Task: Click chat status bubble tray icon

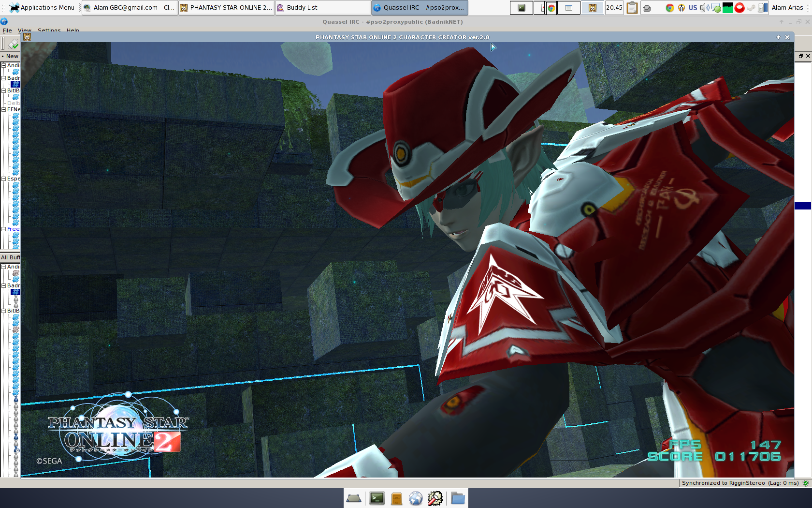Action: (x=716, y=8)
